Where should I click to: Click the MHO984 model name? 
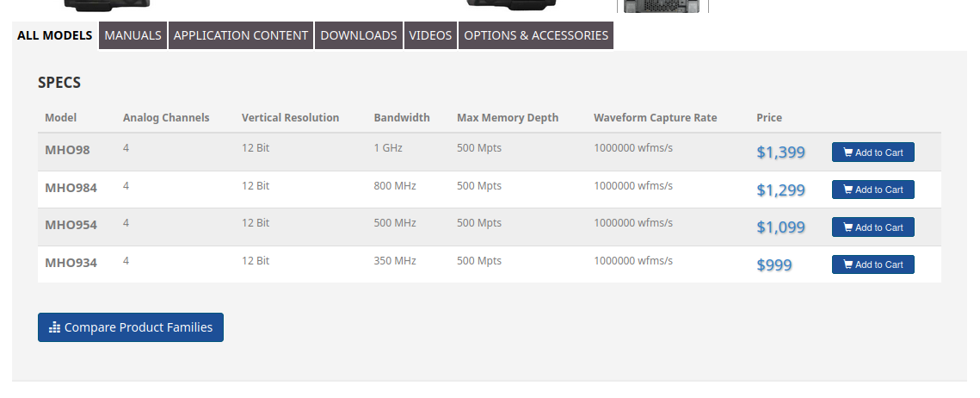[x=71, y=188]
